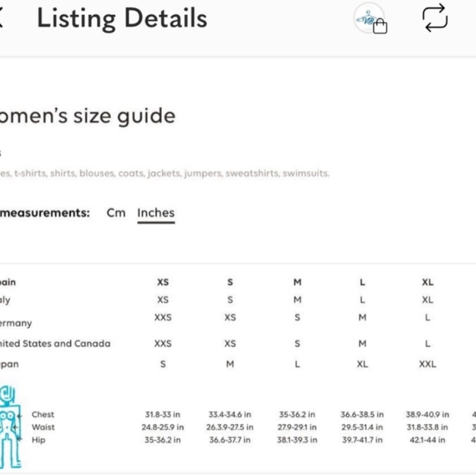Select the M size column header
Viewport: 476px width, 476px height.
click(297, 282)
